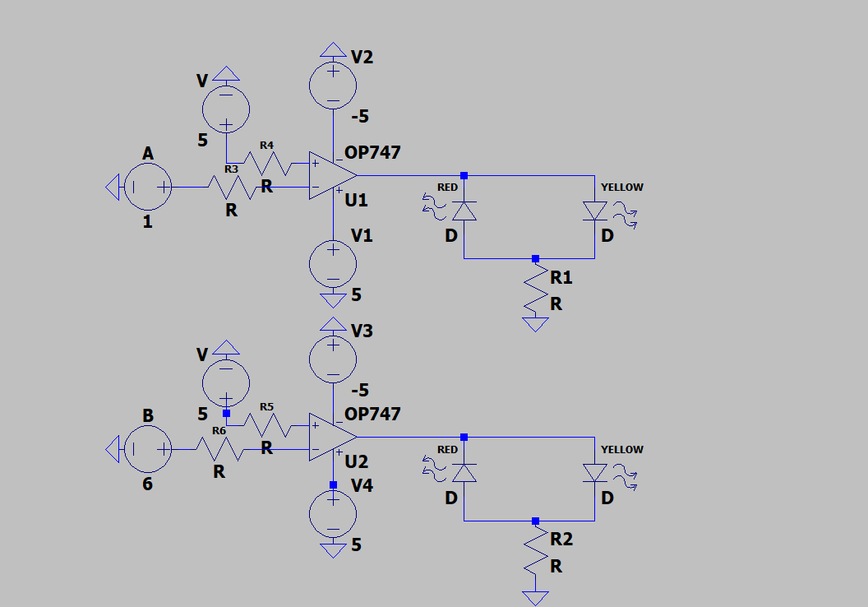This screenshot has height=607, width=868.
Task: Click the U1 op-amp triangle symbol
Action: click(332, 175)
